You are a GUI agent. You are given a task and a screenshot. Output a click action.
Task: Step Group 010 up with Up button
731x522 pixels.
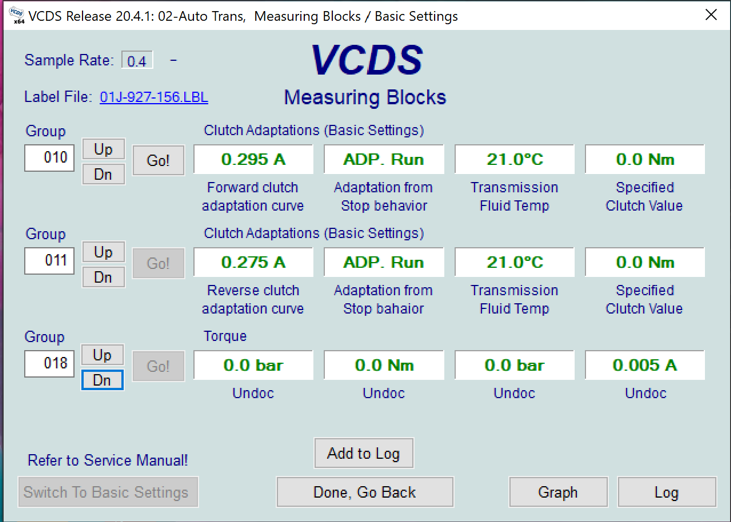[x=103, y=149]
